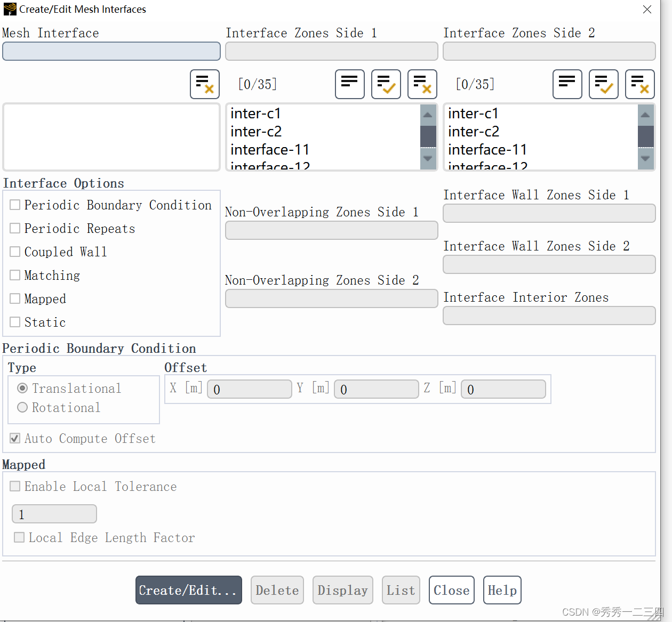Open the Side 1 zone list filter icon

(x=350, y=84)
